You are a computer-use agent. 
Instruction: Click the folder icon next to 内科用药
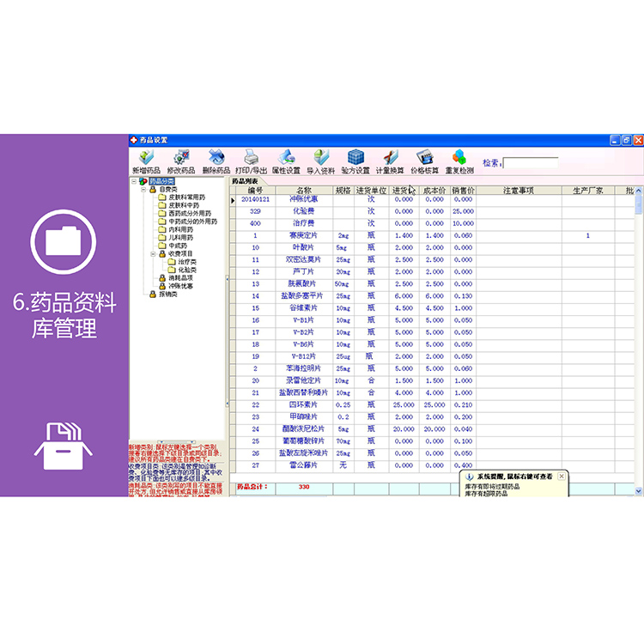[x=162, y=229]
